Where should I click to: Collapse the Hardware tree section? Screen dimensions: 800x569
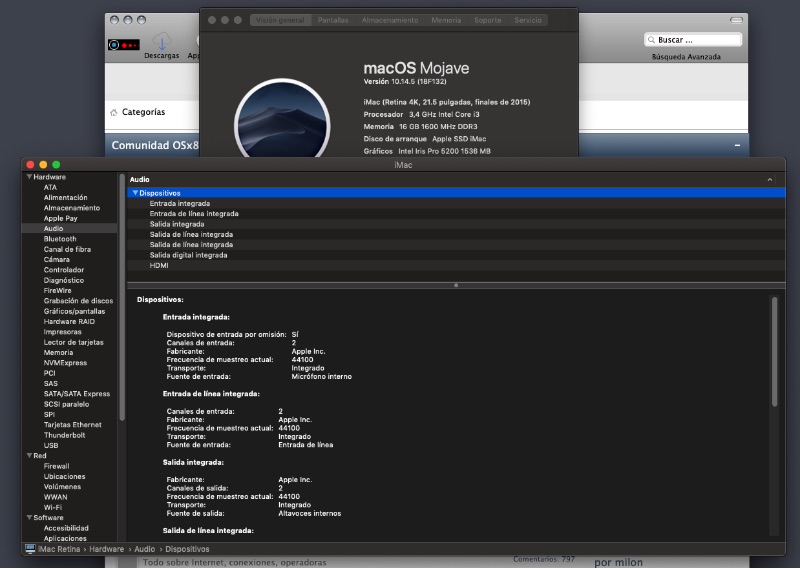click(x=29, y=177)
